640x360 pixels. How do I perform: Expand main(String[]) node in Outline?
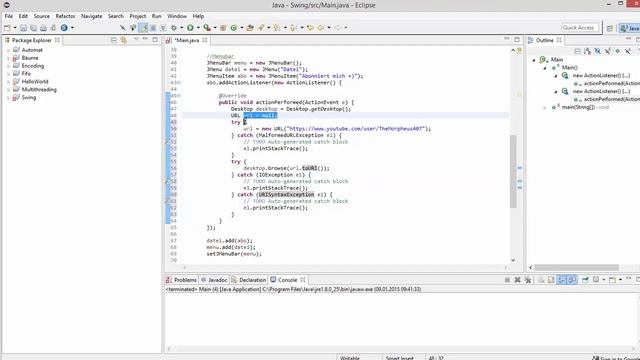[x=545, y=107]
